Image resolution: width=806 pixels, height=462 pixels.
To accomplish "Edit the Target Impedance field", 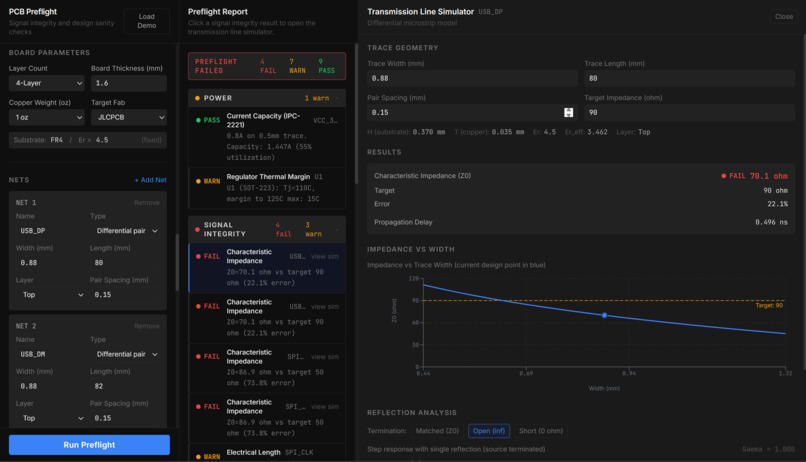I will coord(689,113).
